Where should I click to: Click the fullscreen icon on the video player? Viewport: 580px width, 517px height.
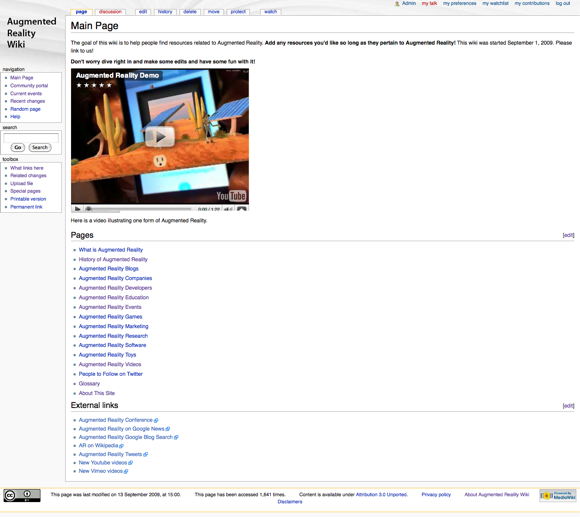242,209
